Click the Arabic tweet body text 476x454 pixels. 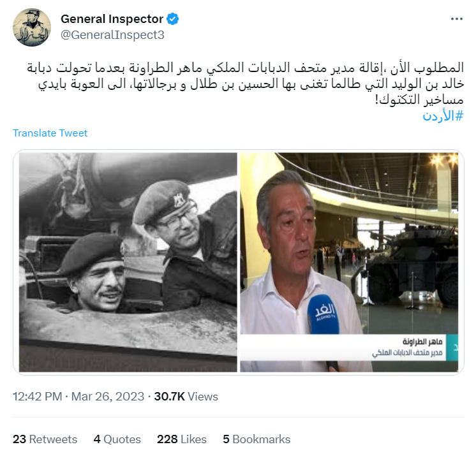click(245, 84)
